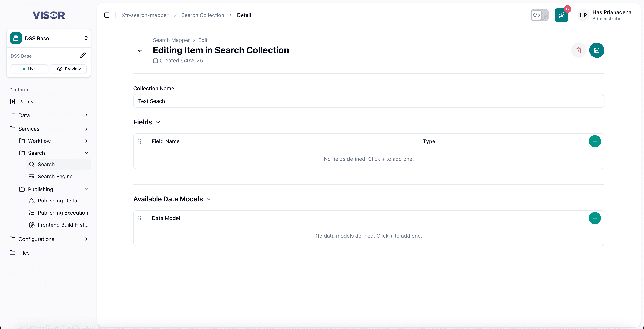Click the calendar icon by Created date
Viewport: 644px width, 329px height.
(156, 61)
